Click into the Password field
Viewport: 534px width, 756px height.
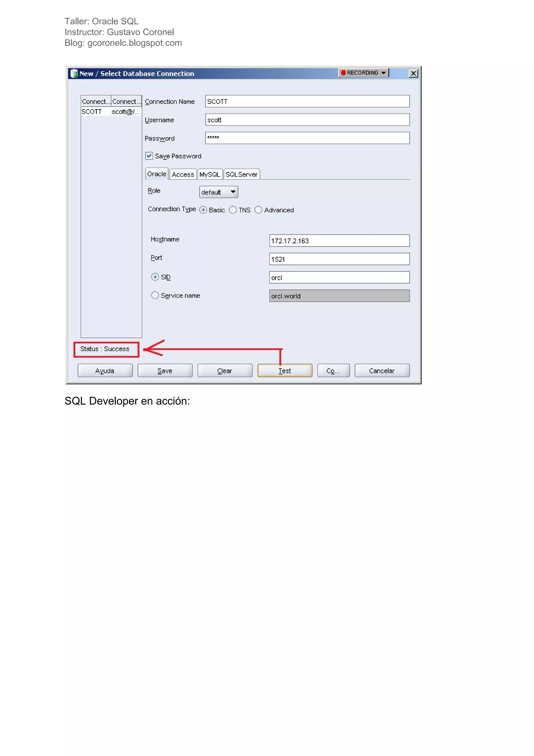coord(307,138)
